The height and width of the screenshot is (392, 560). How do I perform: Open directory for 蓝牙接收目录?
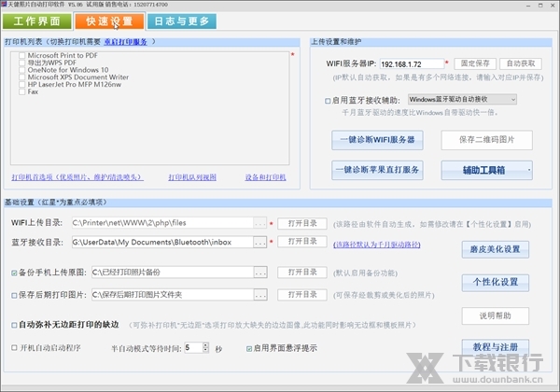(x=302, y=242)
